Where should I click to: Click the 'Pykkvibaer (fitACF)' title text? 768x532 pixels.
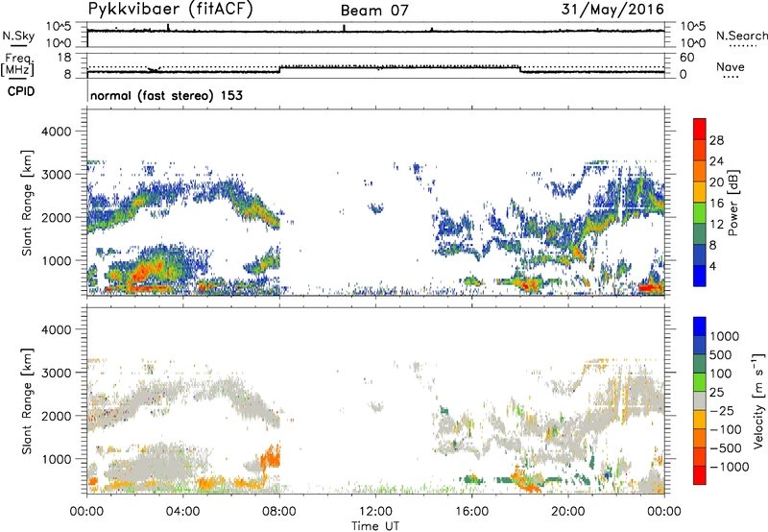click(171, 10)
